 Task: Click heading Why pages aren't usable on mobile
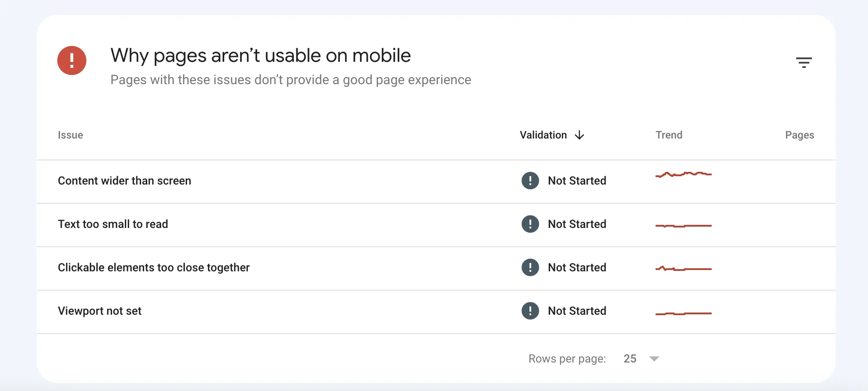[261, 56]
